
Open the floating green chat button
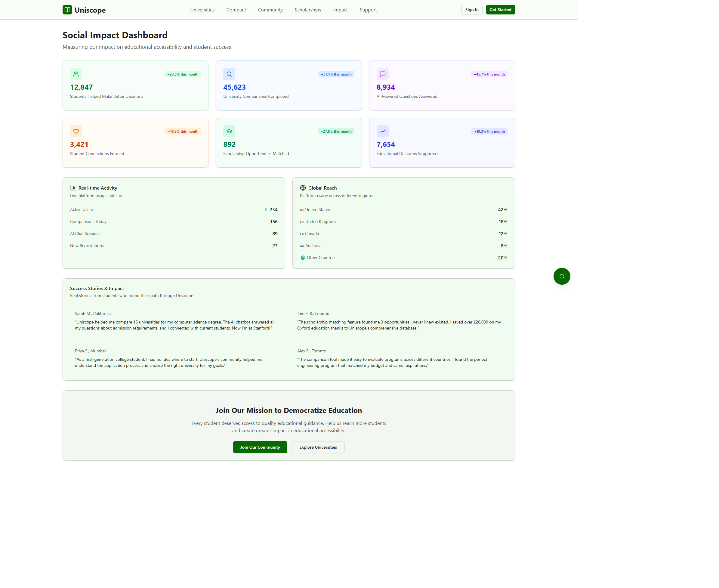pyautogui.click(x=562, y=276)
